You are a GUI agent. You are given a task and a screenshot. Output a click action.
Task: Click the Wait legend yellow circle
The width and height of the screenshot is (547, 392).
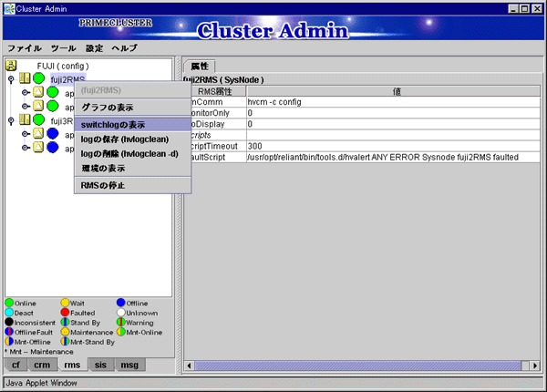(x=65, y=303)
